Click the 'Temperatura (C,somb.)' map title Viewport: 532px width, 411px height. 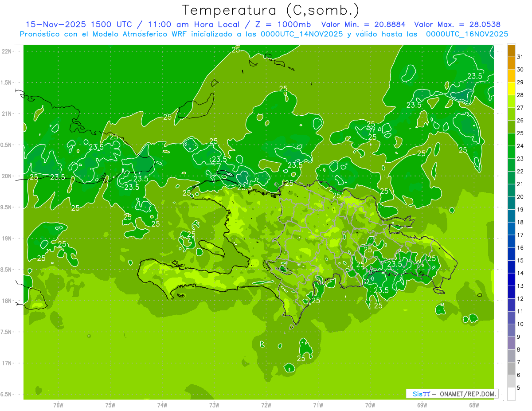click(x=270, y=11)
